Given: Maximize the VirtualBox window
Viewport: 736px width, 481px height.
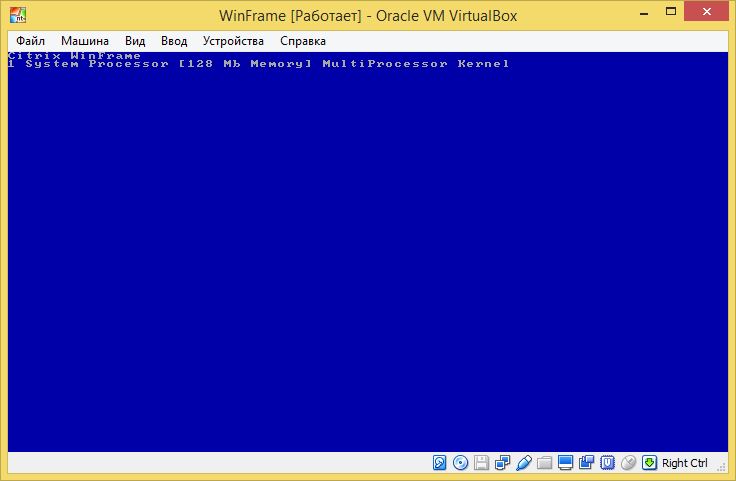Looking at the screenshot, I should pyautogui.click(x=671, y=12).
